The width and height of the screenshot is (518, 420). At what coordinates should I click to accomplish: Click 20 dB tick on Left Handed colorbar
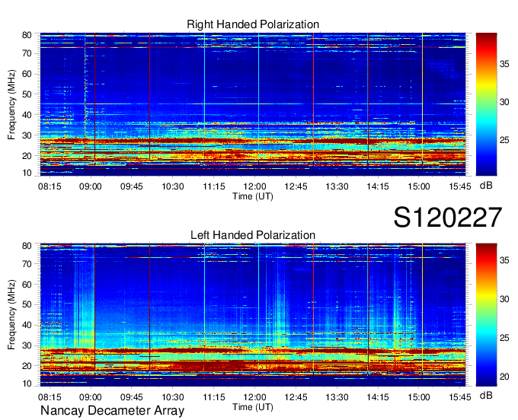504,377
